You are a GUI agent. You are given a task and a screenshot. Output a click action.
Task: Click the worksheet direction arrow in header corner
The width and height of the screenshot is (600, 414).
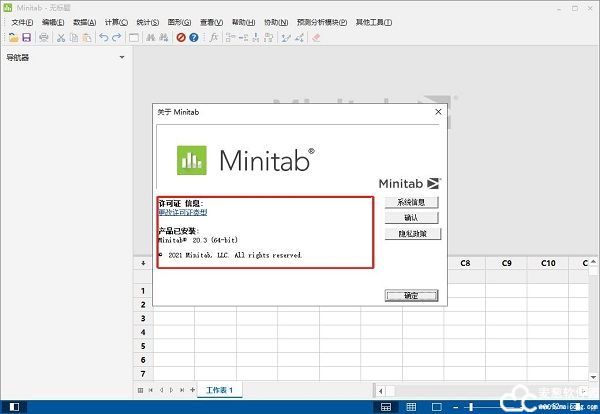point(143,263)
